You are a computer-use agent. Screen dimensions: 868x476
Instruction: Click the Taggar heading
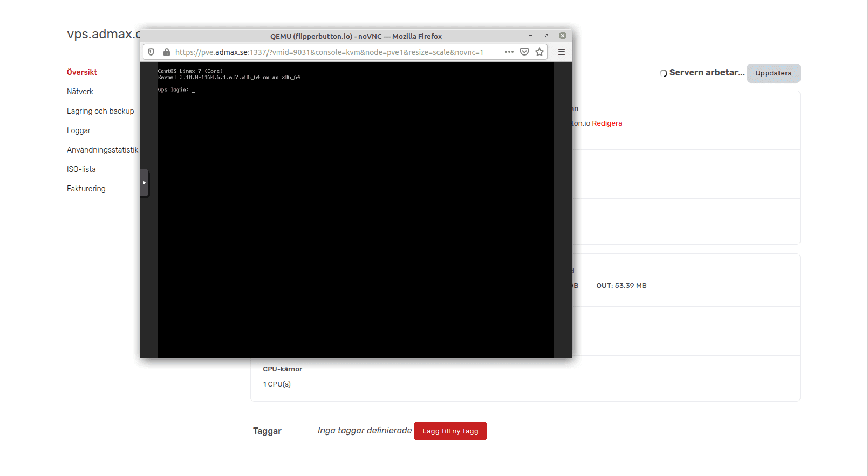click(x=267, y=431)
